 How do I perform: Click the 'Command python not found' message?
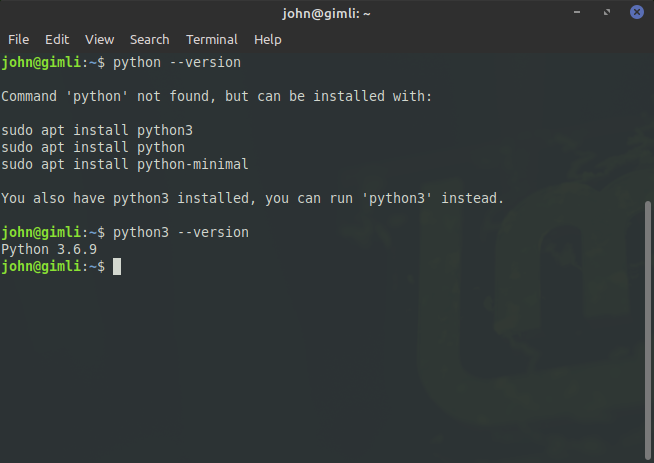point(216,96)
